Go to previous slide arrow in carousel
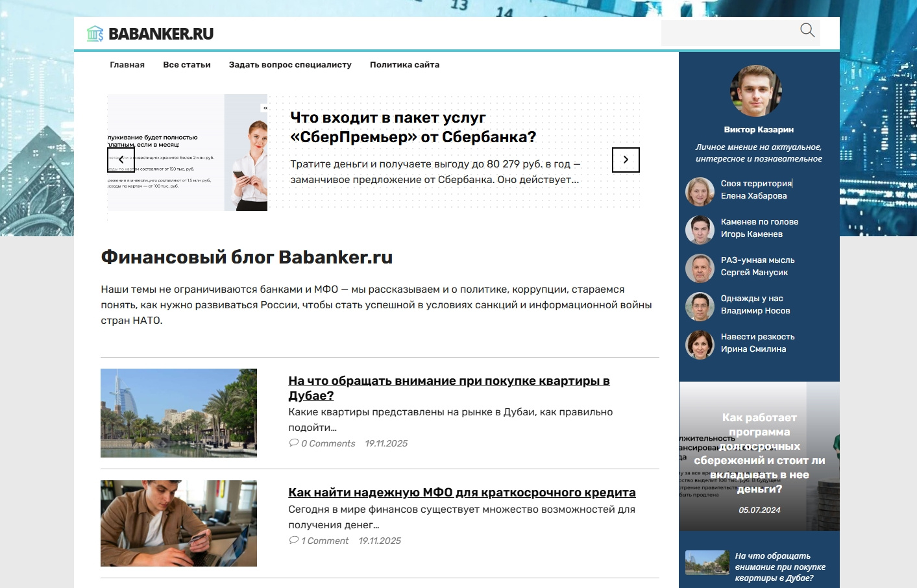Viewport: 917px width, 588px height. pyautogui.click(x=121, y=160)
